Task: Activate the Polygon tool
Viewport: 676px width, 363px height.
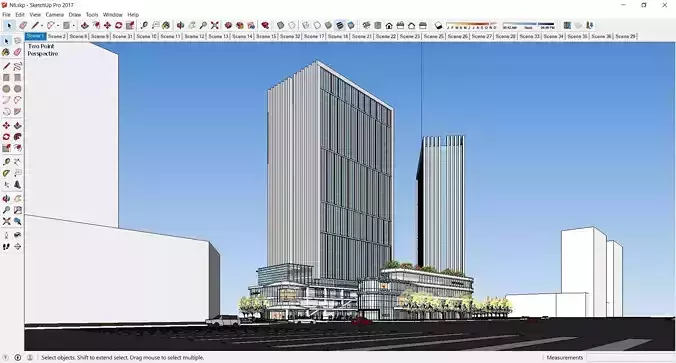Action: point(17,89)
